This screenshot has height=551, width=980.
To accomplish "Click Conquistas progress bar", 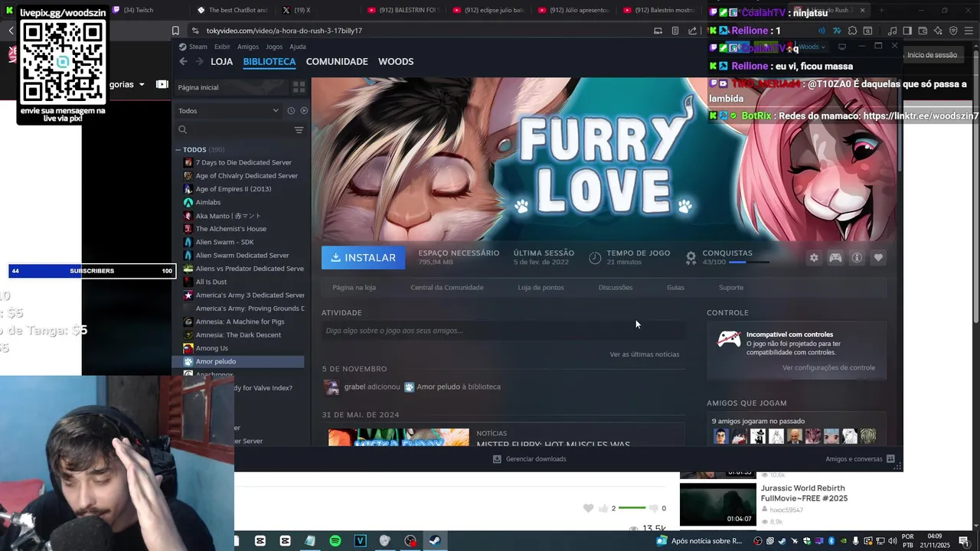I will (x=749, y=262).
